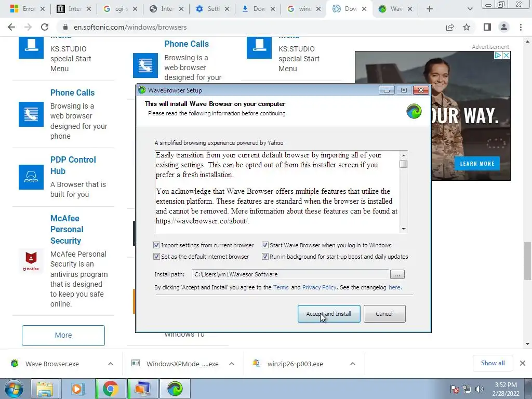
Task: Cancel the WaveBrowser setup
Action: [384, 314]
